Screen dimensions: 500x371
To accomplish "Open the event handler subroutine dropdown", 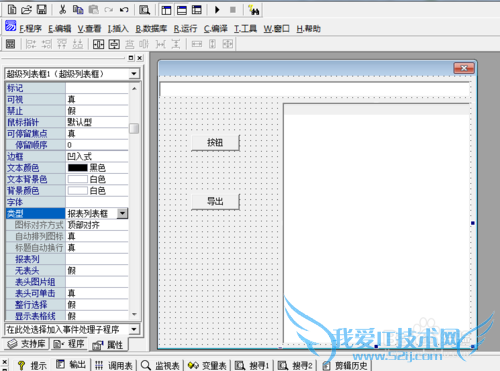I will tap(134, 329).
